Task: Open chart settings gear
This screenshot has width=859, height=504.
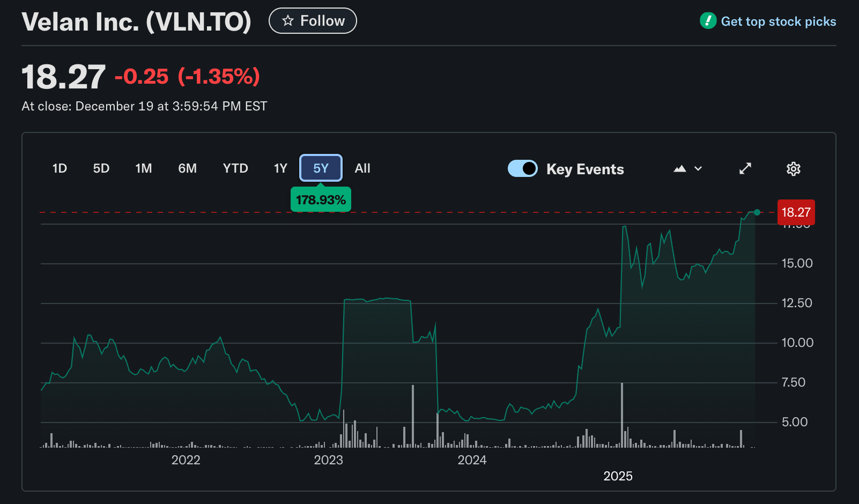Action: click(794, 169)
